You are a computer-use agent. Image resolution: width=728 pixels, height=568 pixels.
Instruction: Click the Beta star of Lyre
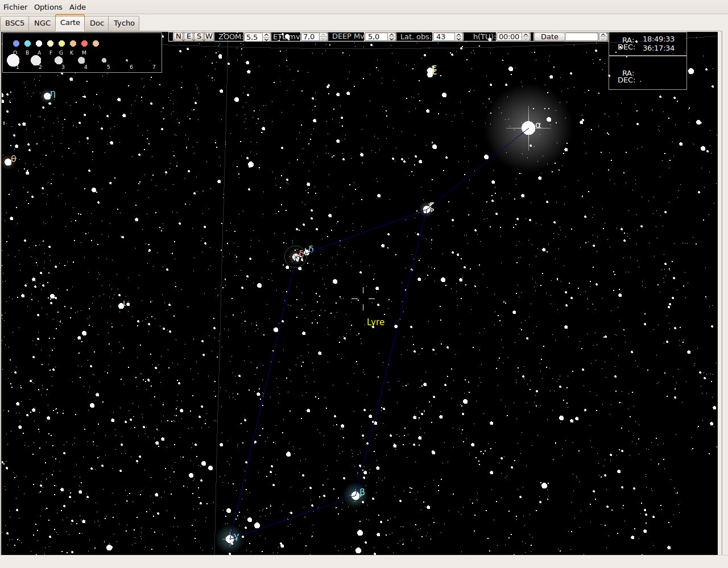(355, 495)
